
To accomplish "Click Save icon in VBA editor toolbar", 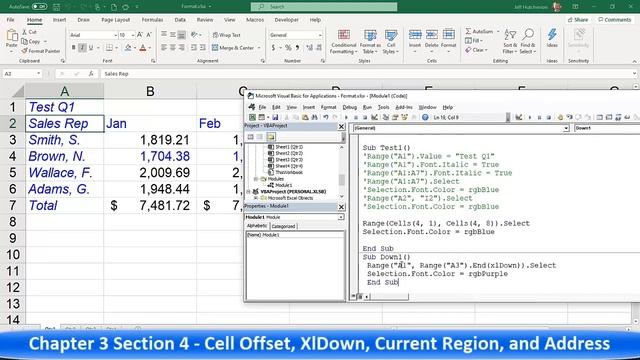I will coord(275,117).
